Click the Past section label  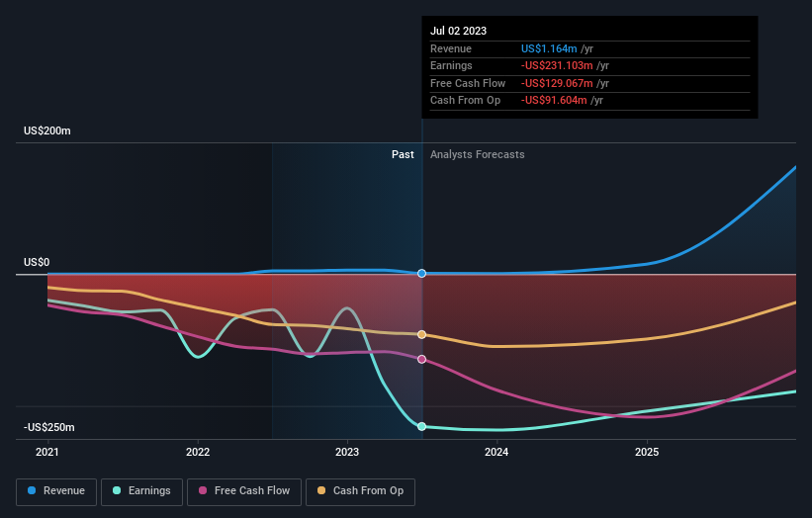(x=403, y=155)
